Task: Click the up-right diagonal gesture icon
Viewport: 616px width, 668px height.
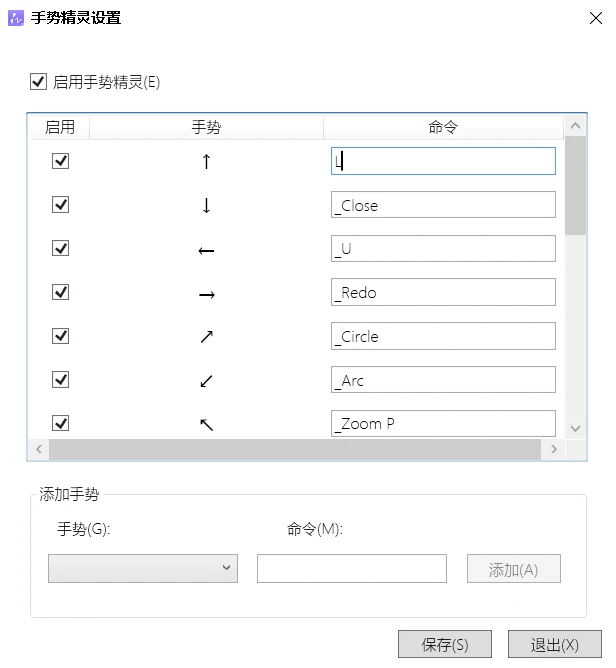Action: [207, 337]
